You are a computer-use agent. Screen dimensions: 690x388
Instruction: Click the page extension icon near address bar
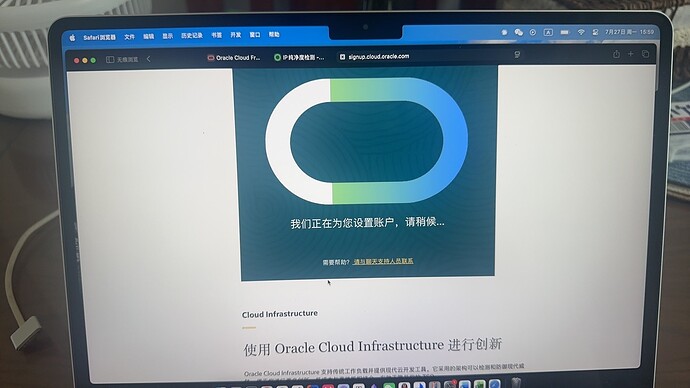[517, 55]
